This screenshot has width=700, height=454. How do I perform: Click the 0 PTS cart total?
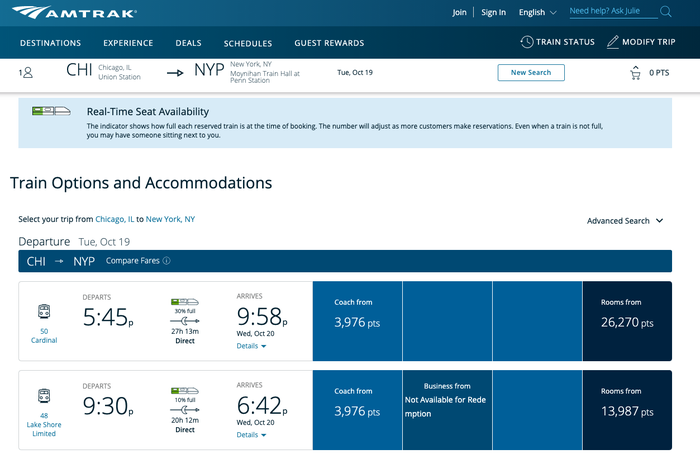[659, 73]
